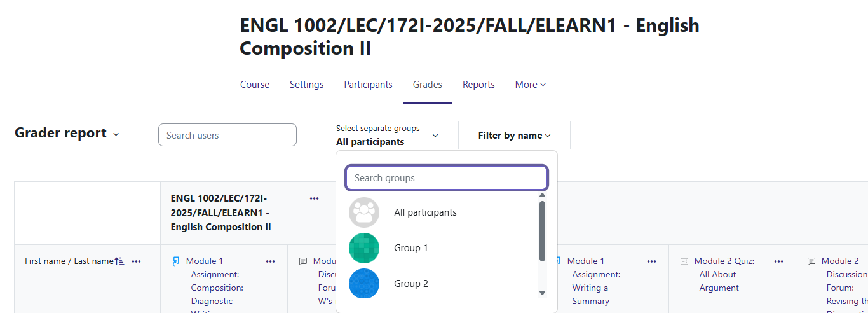Viewport: 868px width, 313px height.
Task: Expand the More menu in course navigation
Action: tap(530, 85)
